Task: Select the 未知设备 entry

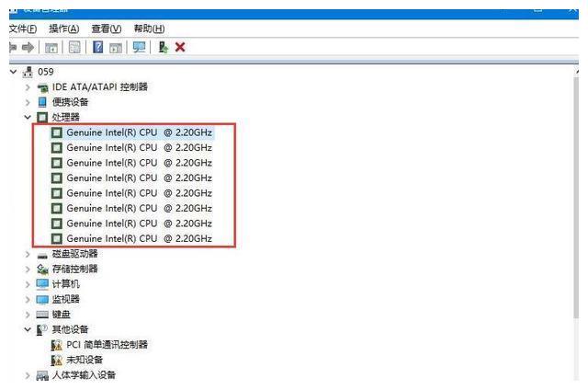Action: click(85, 360)
